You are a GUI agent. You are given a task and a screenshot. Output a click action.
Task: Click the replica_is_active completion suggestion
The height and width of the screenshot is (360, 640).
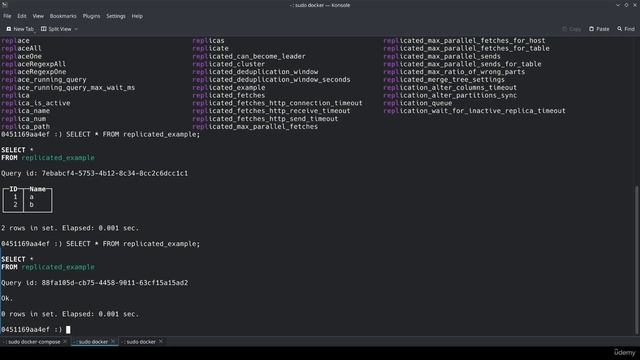pyautogui.click(x=36, y=103)
